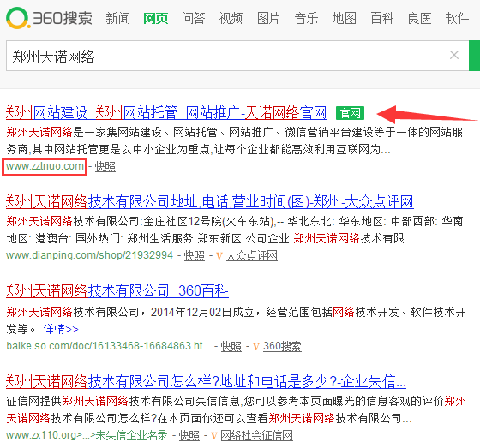Go to the 图片 tab
The height and width of the screenshot is (448, 480).
point(268,18)
